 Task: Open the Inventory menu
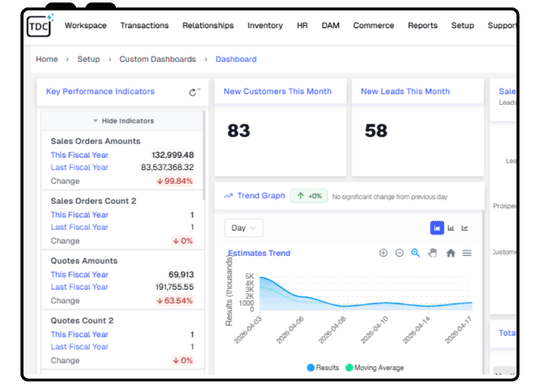pos(265,25)
